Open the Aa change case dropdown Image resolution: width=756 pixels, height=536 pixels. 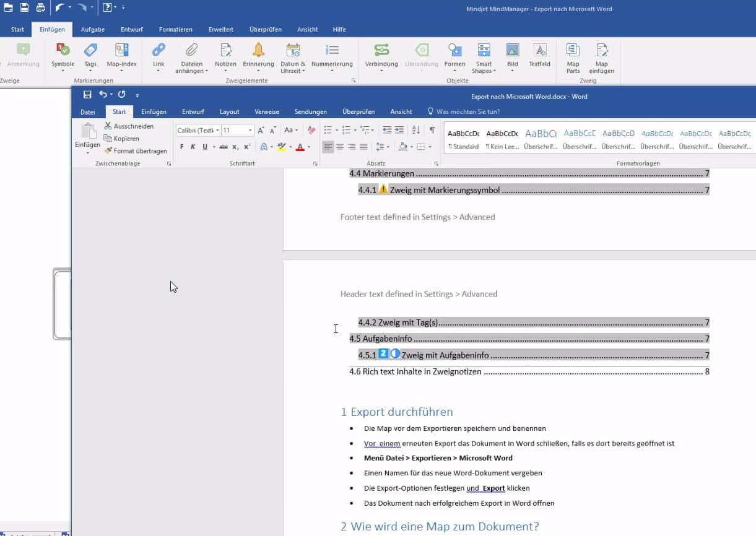[291, 130]
